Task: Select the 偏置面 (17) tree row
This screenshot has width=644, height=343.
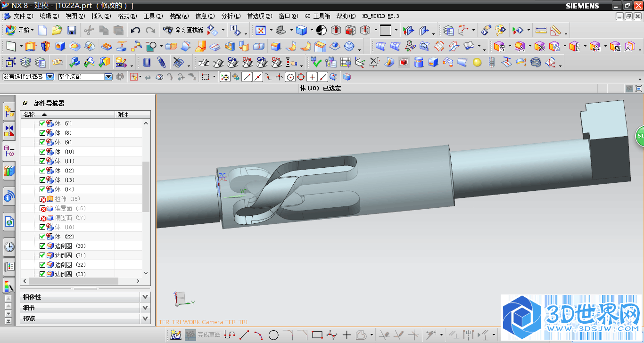Action: click(81, 218)
